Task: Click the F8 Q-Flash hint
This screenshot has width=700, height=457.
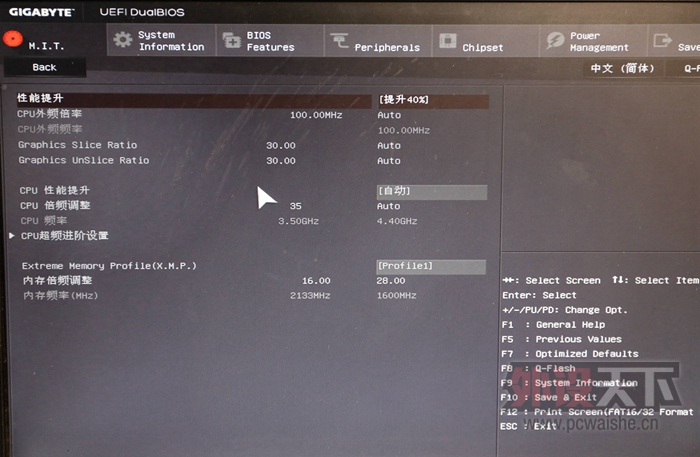Action: 538,368
